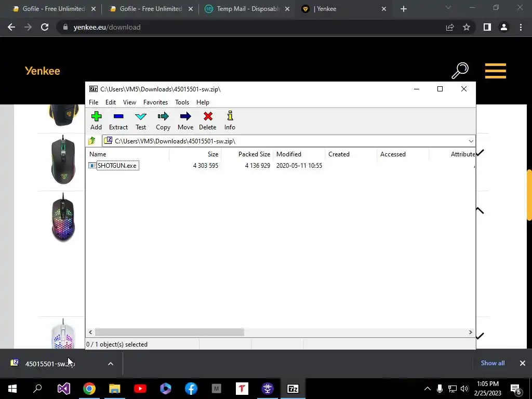Open YouTube app on taskbar
532x399 pixels.
tap(140, 389)
